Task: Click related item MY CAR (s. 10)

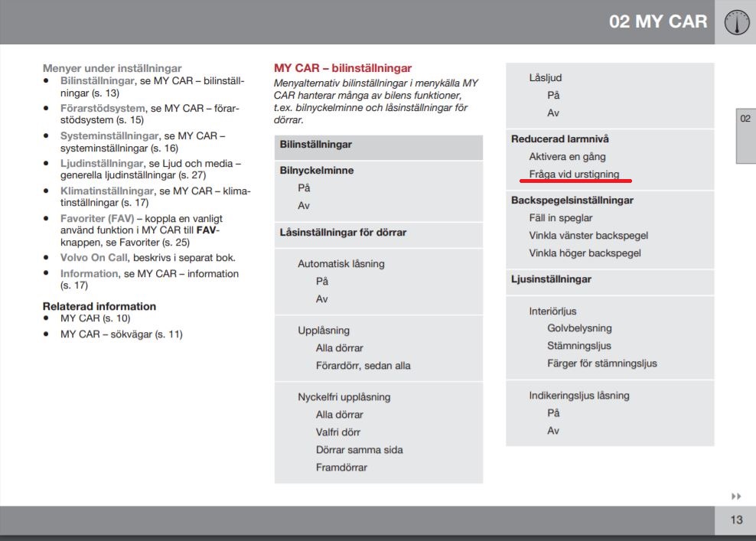Action: pyautogui.click(x=96, y=318)
